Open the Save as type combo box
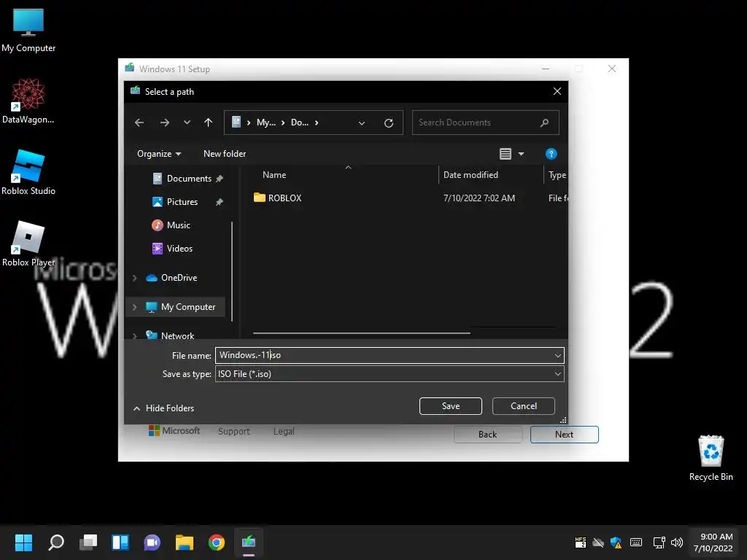 [x=390, y=374]
